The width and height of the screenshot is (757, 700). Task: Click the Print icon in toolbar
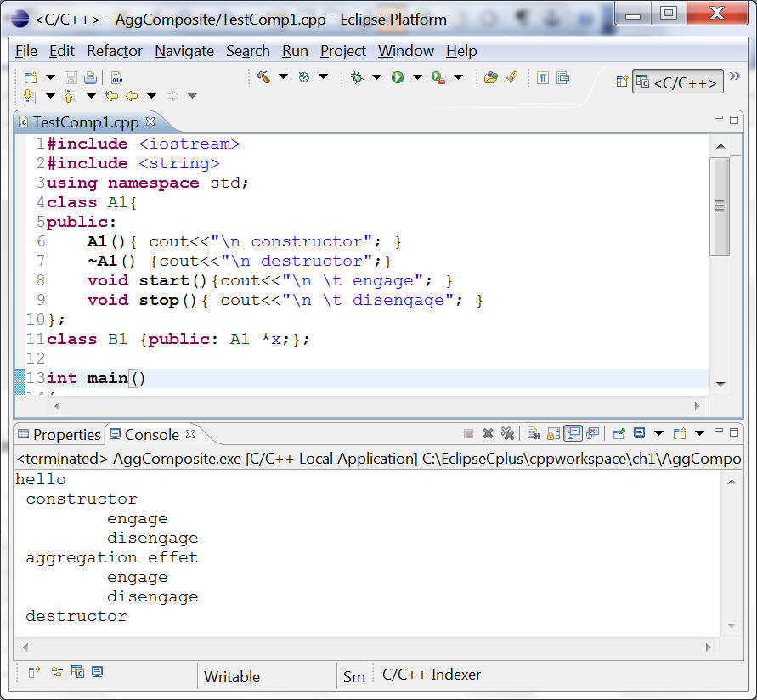click(90, 77)
